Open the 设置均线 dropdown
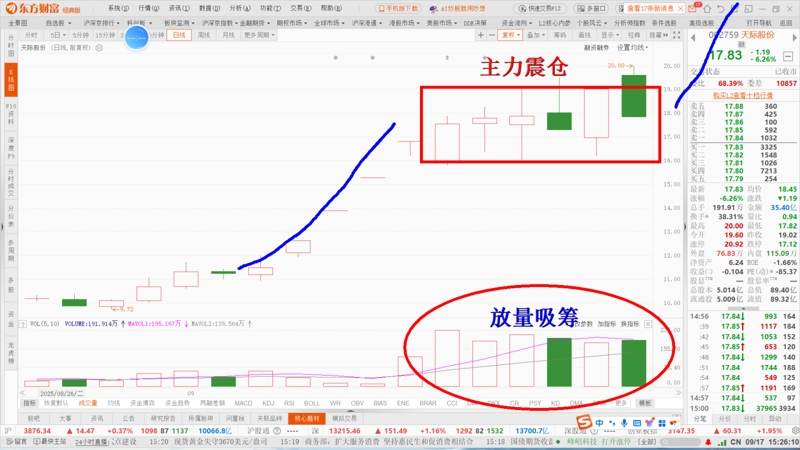Image resolution: width=800 pixels, height=450 pixels. tap(632, 47)
